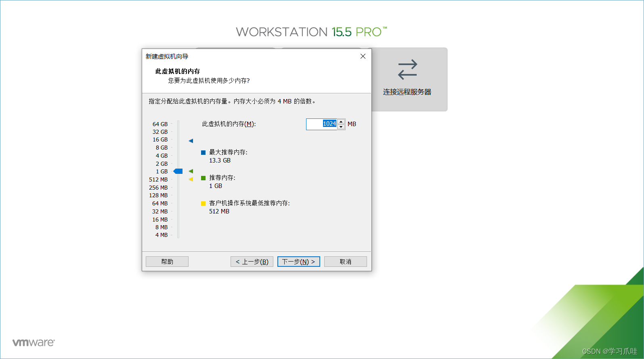Click the yellow minimum memory marker
Viewport: 644px width, 359px height.
pos(191,179)
